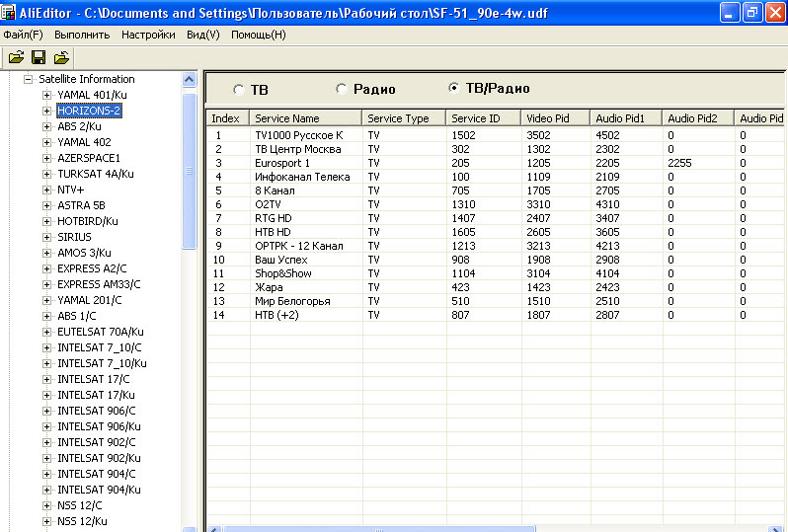Select TURKSAT 4A/Ku satellite
Image resolution: width=788 pixels, height=532 pixels.
click(96, 174)
